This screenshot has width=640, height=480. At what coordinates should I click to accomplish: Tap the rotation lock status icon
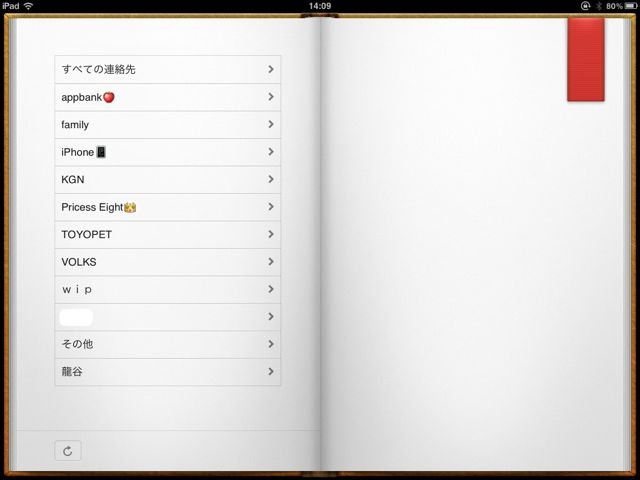pos(585,6)
